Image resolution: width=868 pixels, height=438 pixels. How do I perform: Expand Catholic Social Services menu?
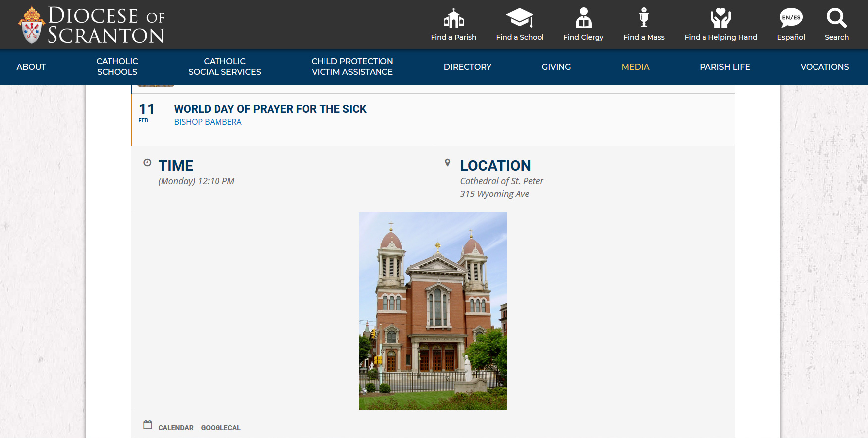point(224,67)
